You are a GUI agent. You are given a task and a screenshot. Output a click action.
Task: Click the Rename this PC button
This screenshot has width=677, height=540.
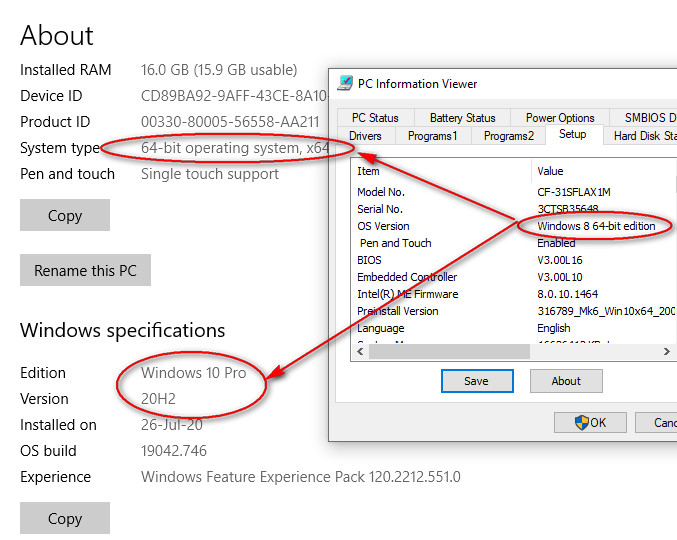point(85,270)
